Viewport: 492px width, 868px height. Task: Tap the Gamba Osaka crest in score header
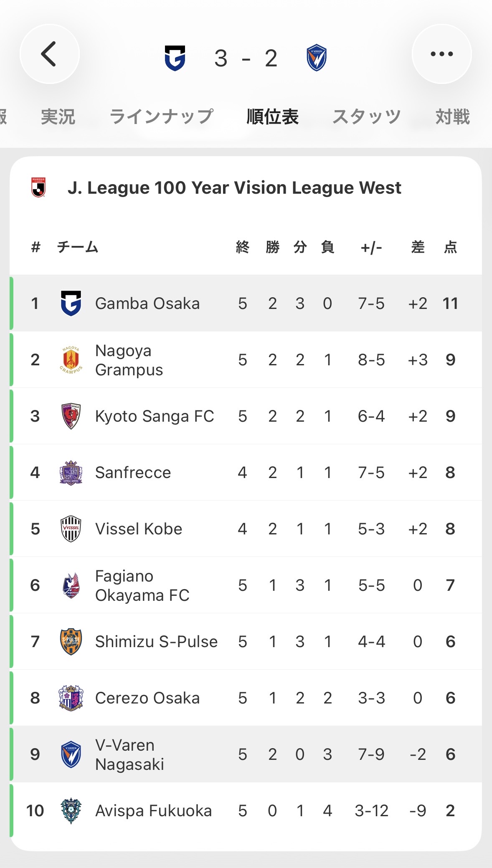[175, 58]
